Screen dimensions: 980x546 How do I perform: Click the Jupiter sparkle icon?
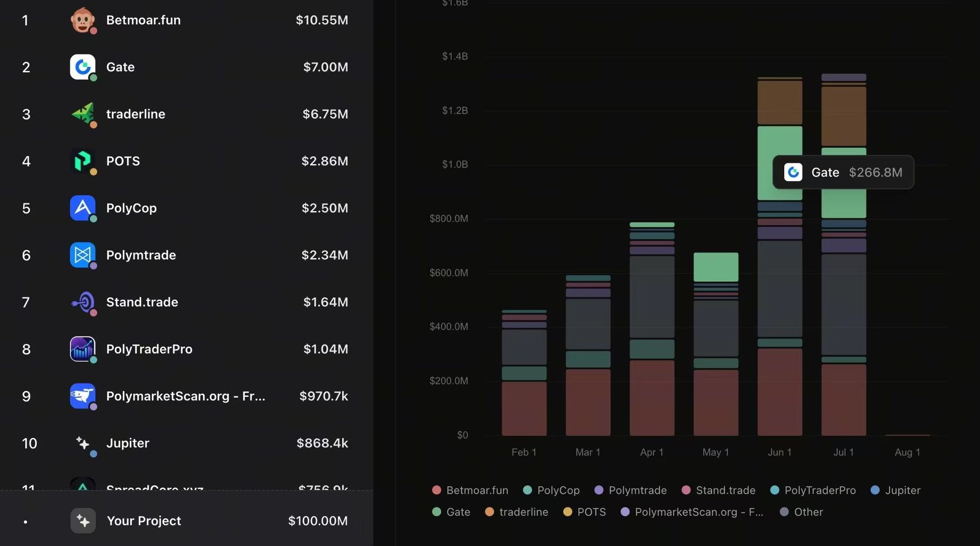click(83, 443)
